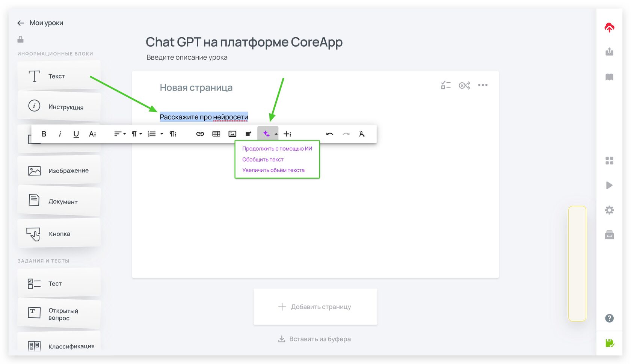
Task: Clear formatting with the crossed-A icon
Action: pos(362,134)
